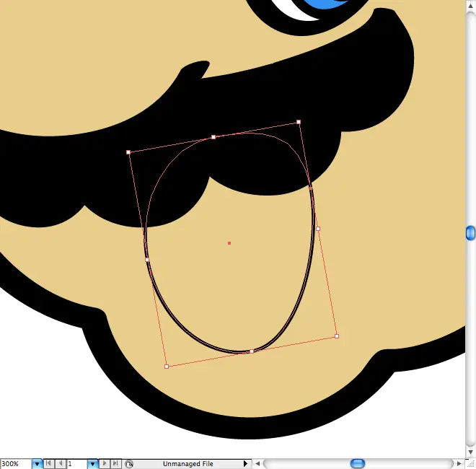Click the Version Cue status icon

coord(129,464)
